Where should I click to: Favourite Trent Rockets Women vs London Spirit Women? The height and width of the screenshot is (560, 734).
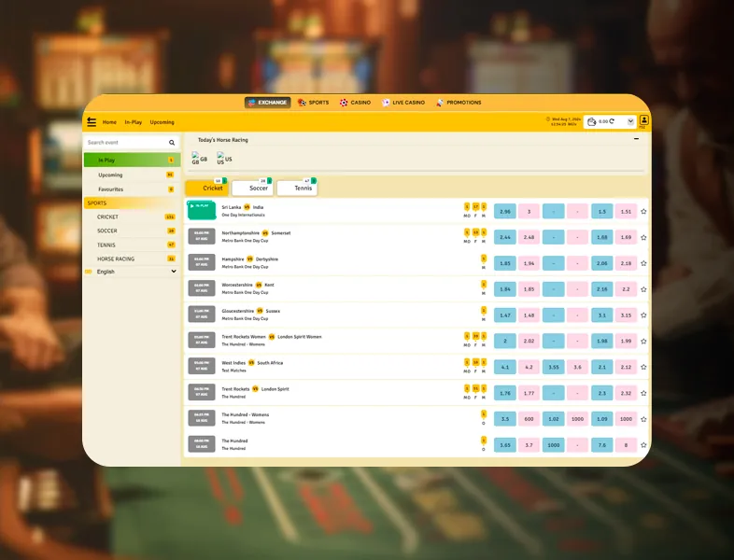[643, 342]
